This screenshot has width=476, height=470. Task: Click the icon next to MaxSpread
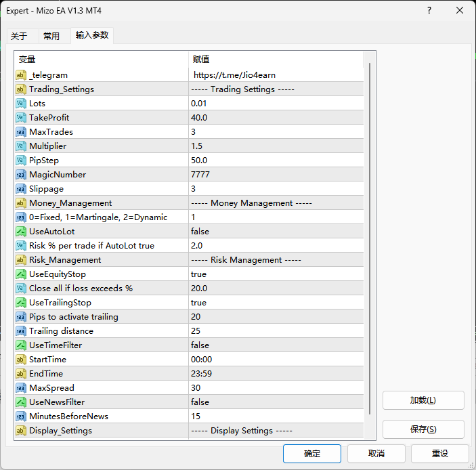click(20, 388)
